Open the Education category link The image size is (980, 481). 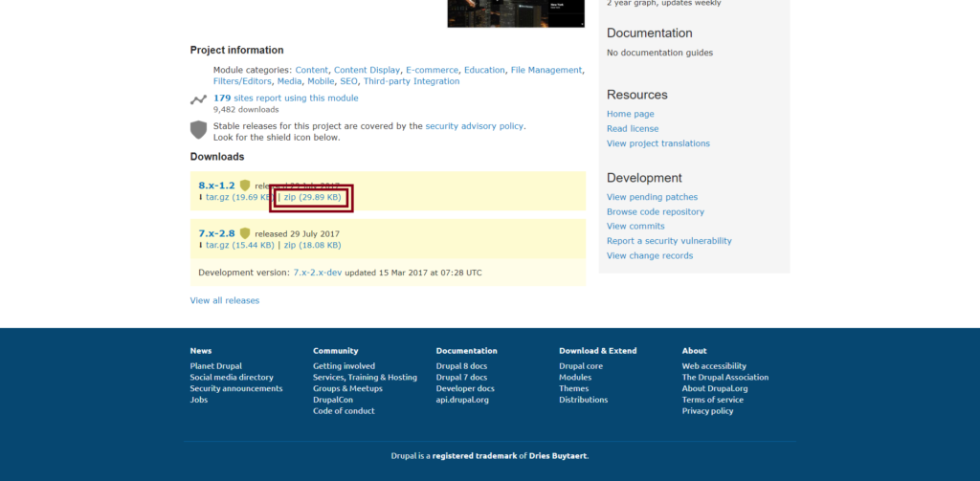[484, 70]
